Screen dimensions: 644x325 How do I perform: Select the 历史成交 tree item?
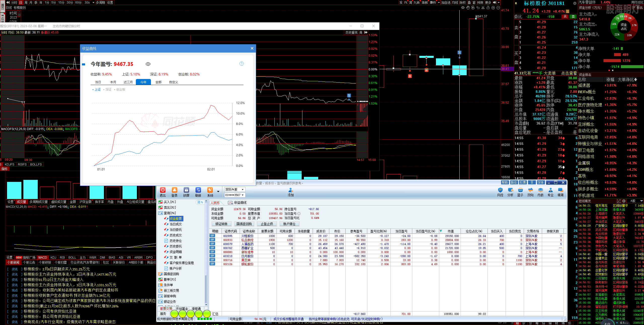tap(173, 235)
